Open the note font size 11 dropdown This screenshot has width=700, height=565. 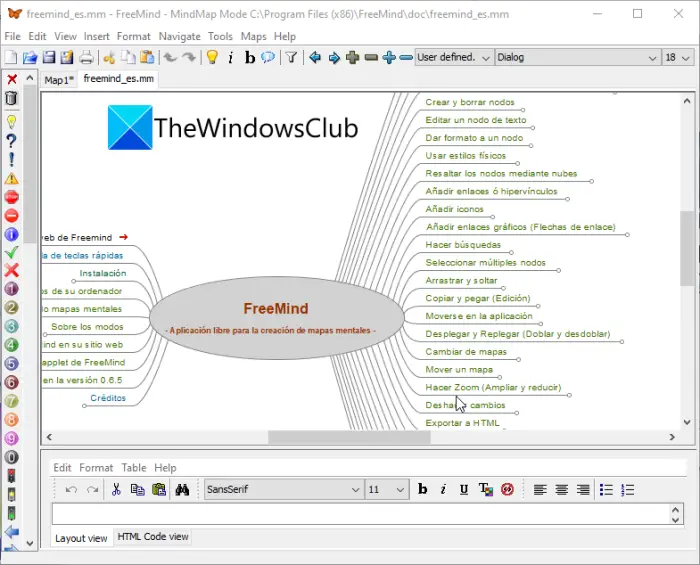tap(387, 490)
